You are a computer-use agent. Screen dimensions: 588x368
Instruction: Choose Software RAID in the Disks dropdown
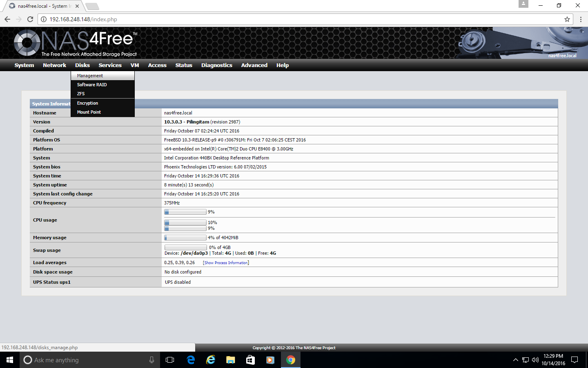click(x=92, y=85)
